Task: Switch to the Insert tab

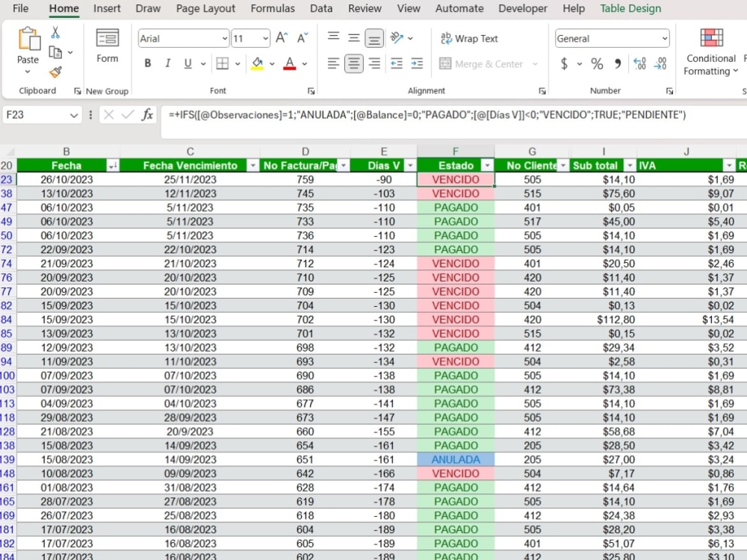Action: 107,8
